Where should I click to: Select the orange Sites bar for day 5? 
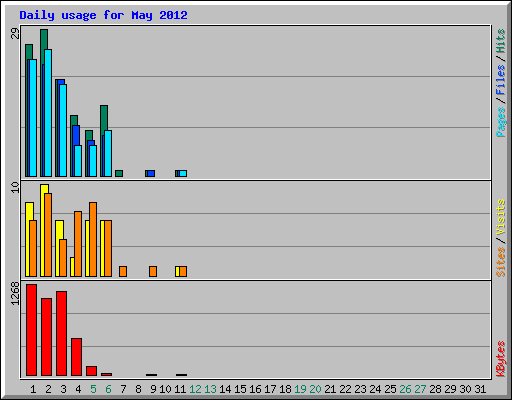pyautogui.click(x=93, y=239)
